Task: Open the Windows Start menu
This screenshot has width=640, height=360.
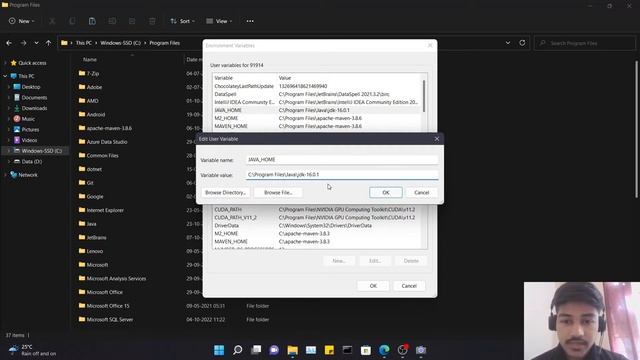Action: coord(219,350)
